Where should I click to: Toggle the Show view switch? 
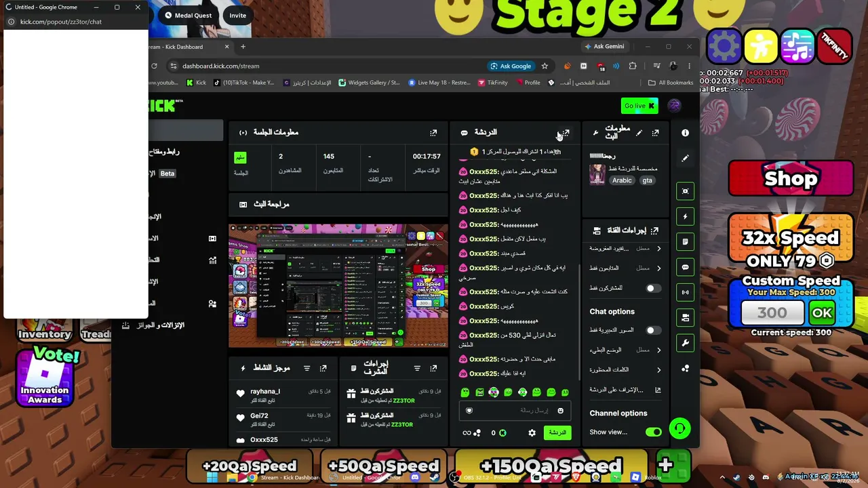coord(654,432)
